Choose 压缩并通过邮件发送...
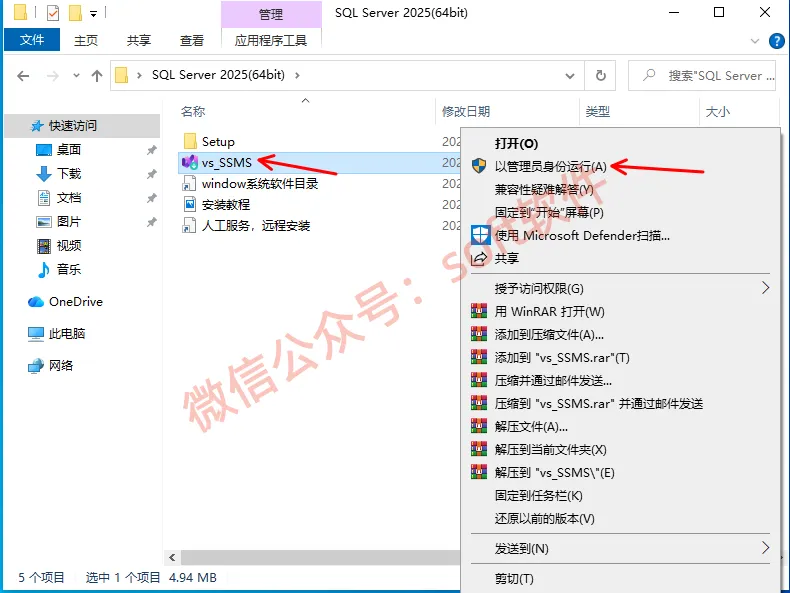790x593 pixels. 553,380
